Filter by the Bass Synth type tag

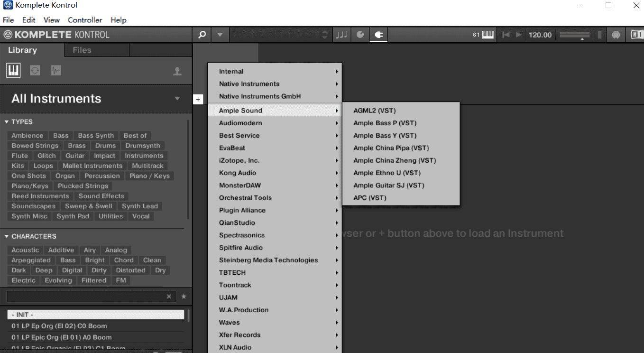[x=96, y=136]
